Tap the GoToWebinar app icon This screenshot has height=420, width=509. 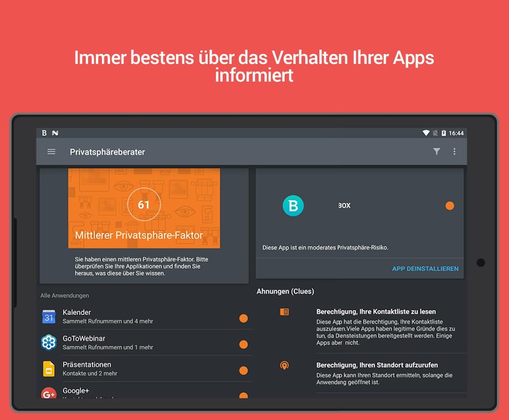click(49, 343)
